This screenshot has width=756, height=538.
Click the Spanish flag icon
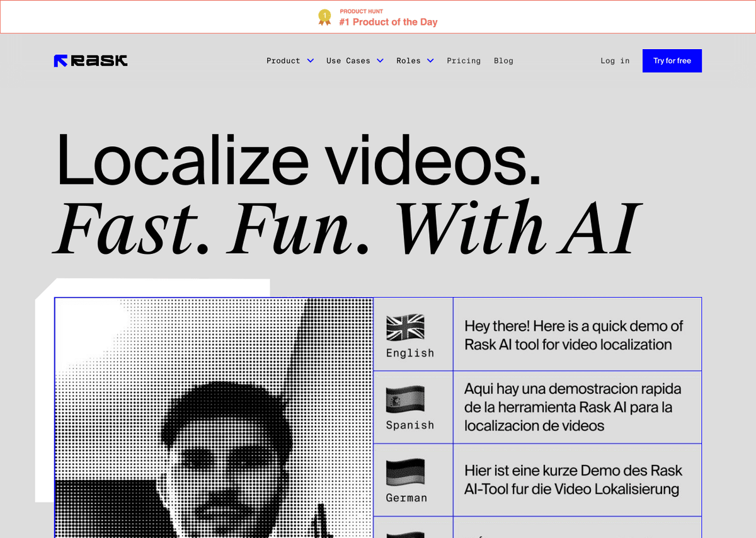[405, 401]
